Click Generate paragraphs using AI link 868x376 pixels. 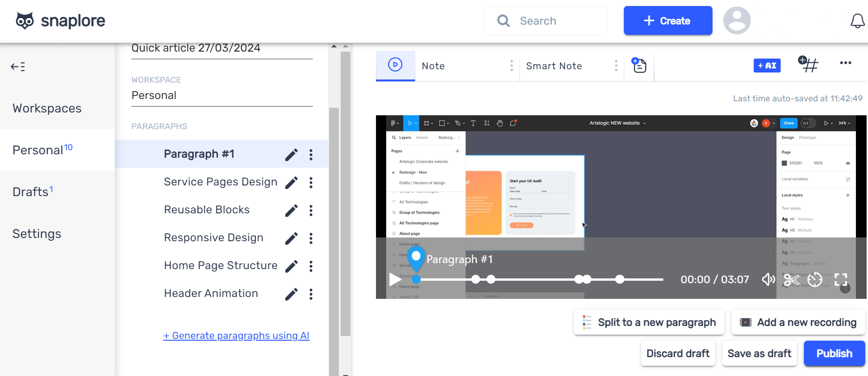pos(236,336)
